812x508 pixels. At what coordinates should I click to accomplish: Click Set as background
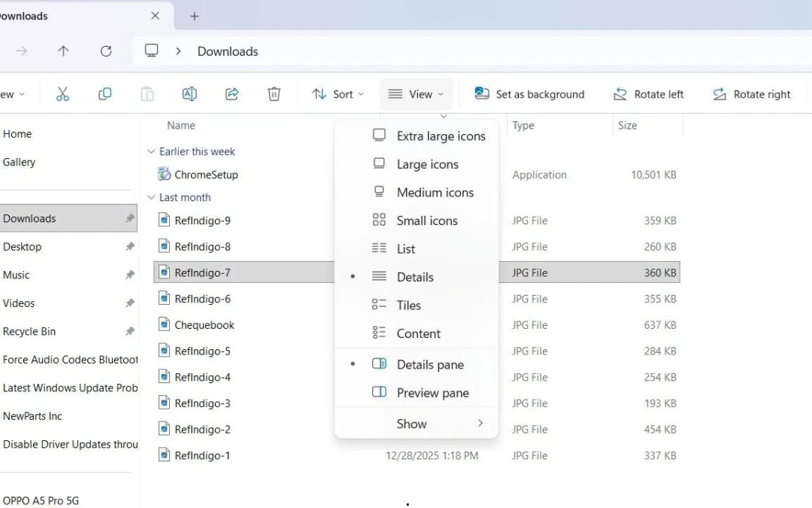coord(529,93)
